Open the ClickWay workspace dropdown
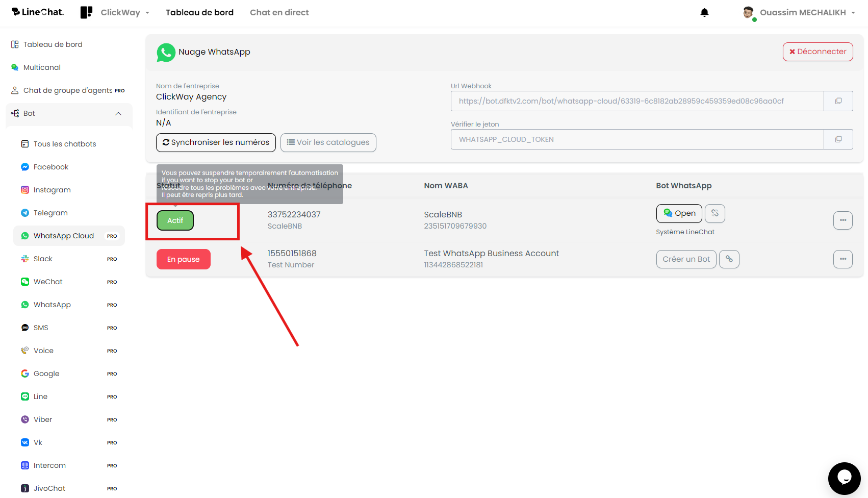Screen dimensions: 868x498 click(125, 12)
